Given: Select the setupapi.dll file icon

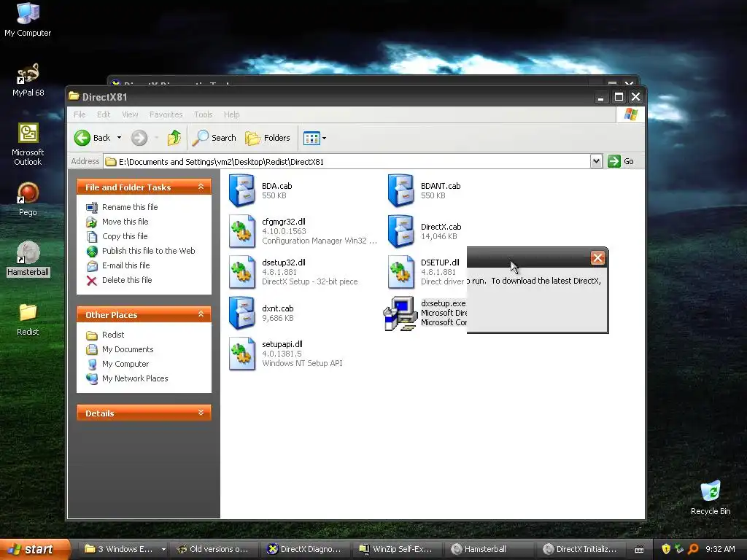Looking at the screenshot, I should point(242,354).
